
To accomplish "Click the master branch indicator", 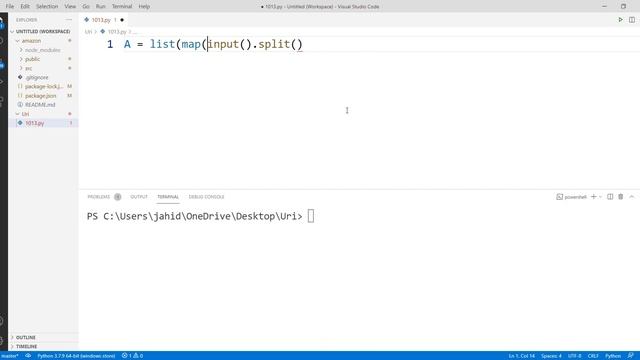I will click(x=10, y=356).
